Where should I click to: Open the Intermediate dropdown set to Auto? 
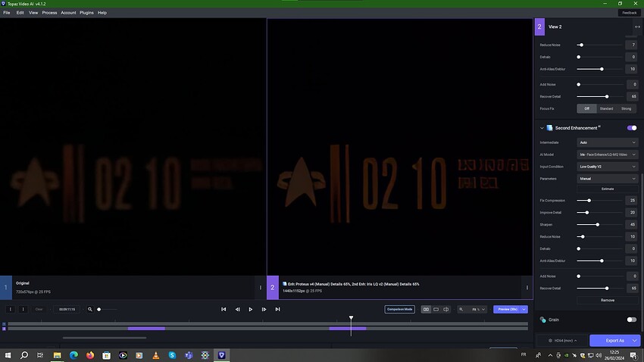pyautogui.click(x=607, y=142)
